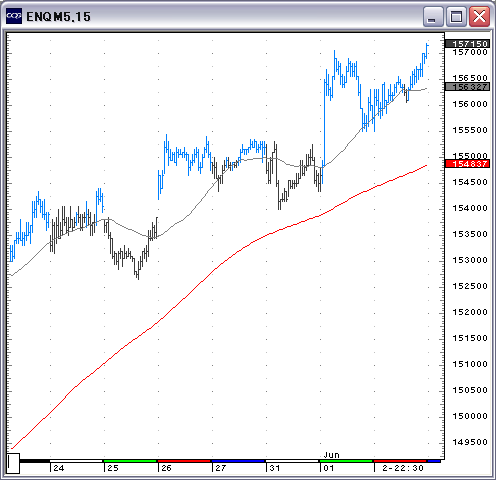
Task: Click the 150000 price level on scale
Action: click(470, 416)
